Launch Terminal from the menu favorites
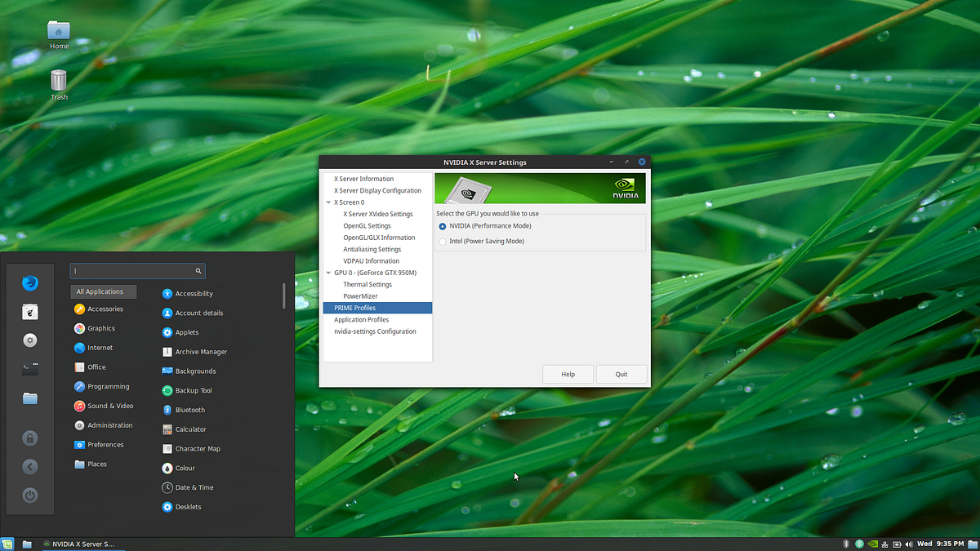The height and width of the screenshot is (551, 980). [x=30, y=369]
